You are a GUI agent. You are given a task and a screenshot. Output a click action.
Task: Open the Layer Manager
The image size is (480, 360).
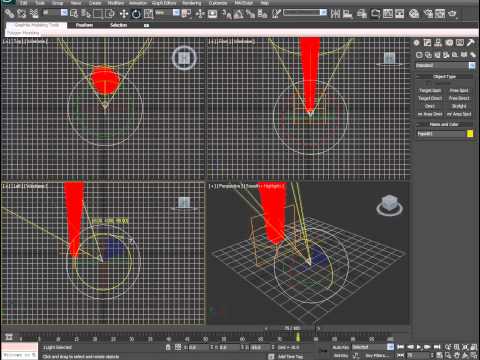click(362, 14)
